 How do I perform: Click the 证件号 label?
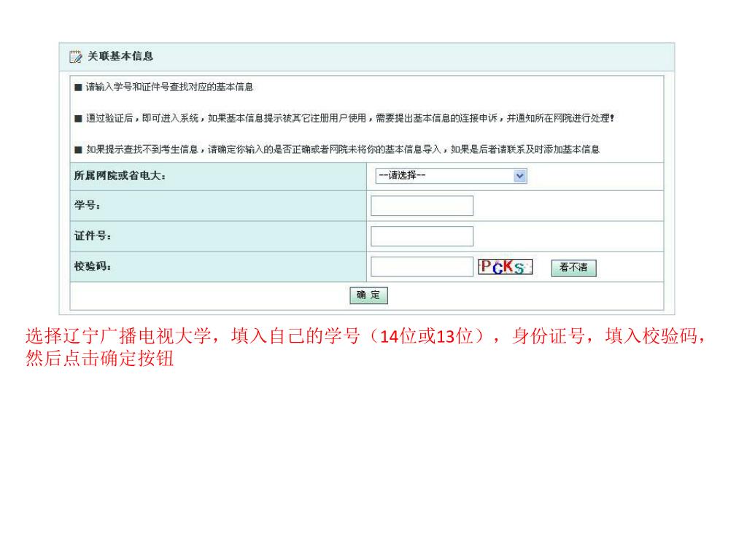click(93, 236)
